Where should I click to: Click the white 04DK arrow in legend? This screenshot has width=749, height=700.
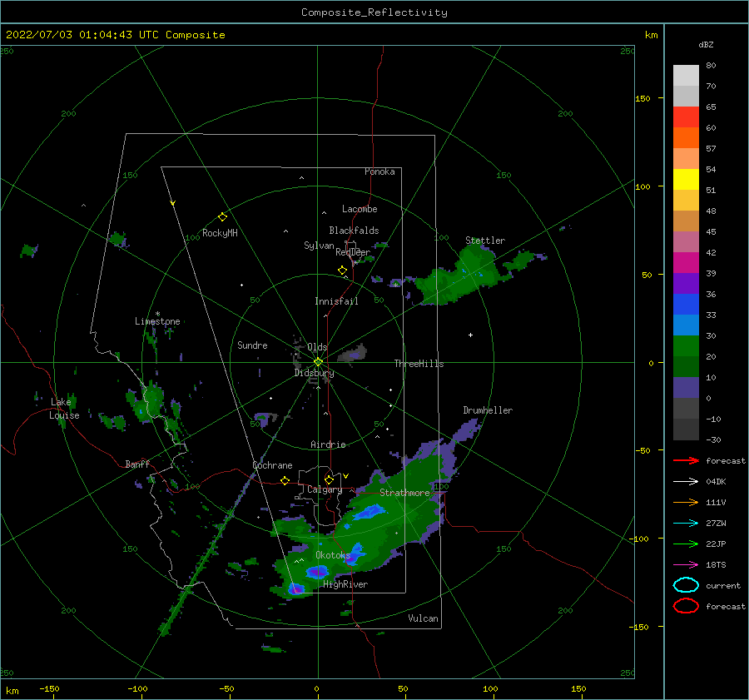686,482
